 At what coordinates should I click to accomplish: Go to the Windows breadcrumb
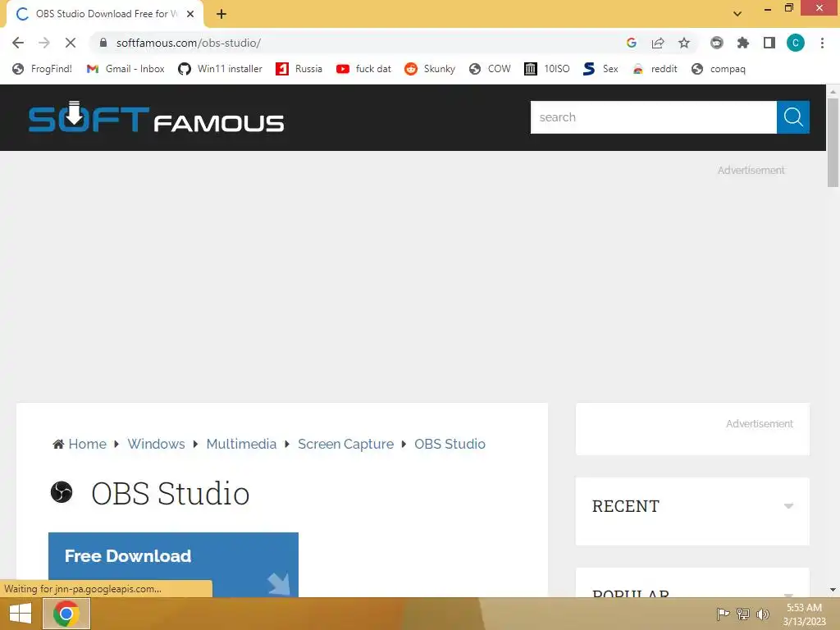tap(156, 444)
